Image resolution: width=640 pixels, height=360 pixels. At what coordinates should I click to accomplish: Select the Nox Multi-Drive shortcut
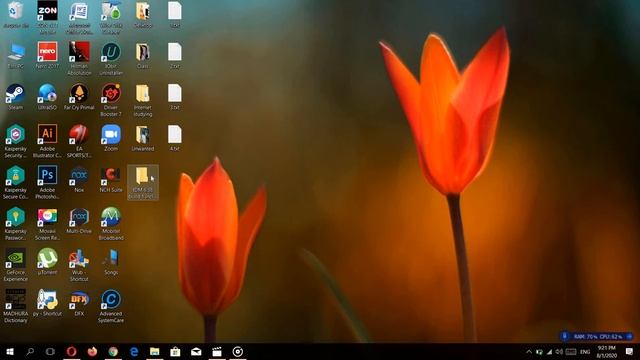[79, 221]
